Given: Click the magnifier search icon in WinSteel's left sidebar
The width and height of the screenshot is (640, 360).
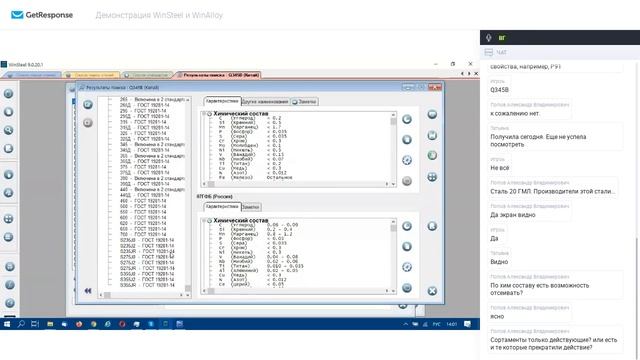Looking at the screenshot, I should [x=9, y=130].
